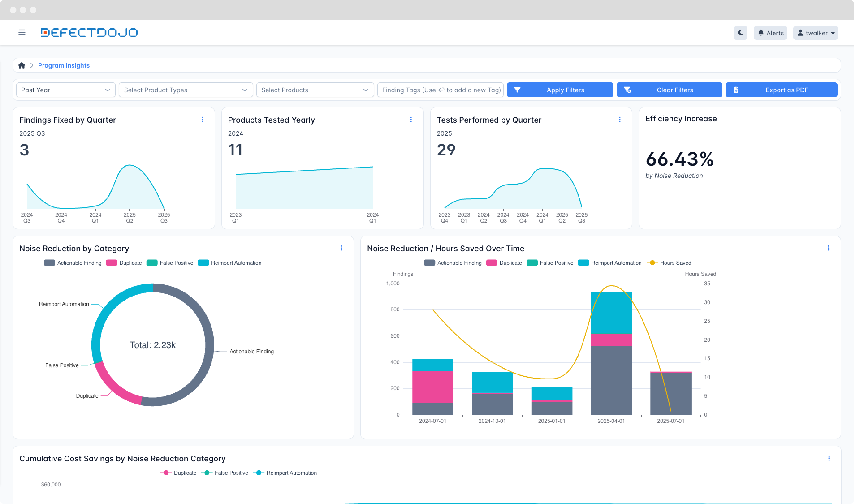The width and height of the screenshot is (854, 504).
Task: Toggle False Positive legend in Hours Saved chart
Action: click(550, 263)
